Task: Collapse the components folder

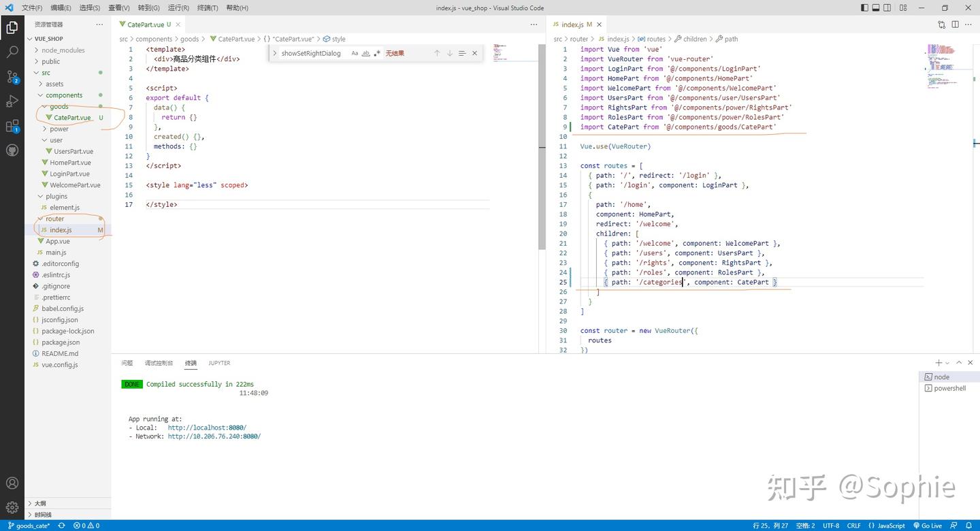Action: pyautogui.click(x=64, y=95)
